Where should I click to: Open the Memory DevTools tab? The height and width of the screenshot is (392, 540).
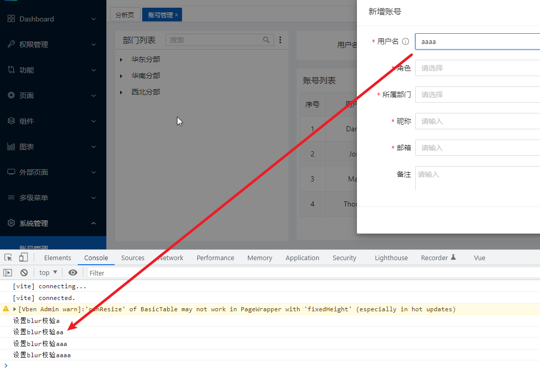(x=260, y=258)
